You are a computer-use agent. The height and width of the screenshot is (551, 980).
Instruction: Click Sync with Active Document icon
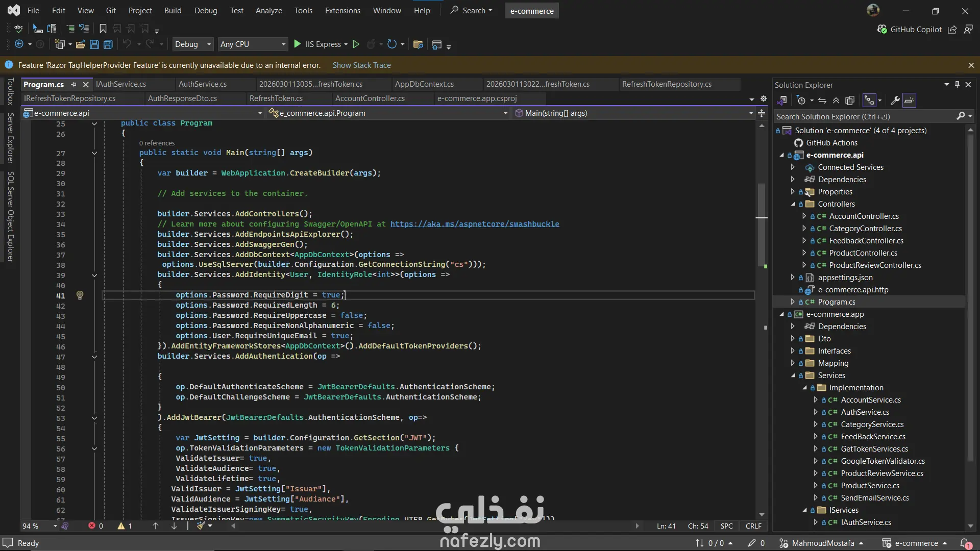click(x=822, y=101)
